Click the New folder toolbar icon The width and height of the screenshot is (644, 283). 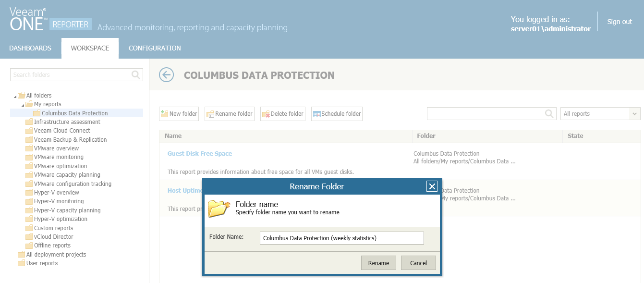tap(164, 114)
